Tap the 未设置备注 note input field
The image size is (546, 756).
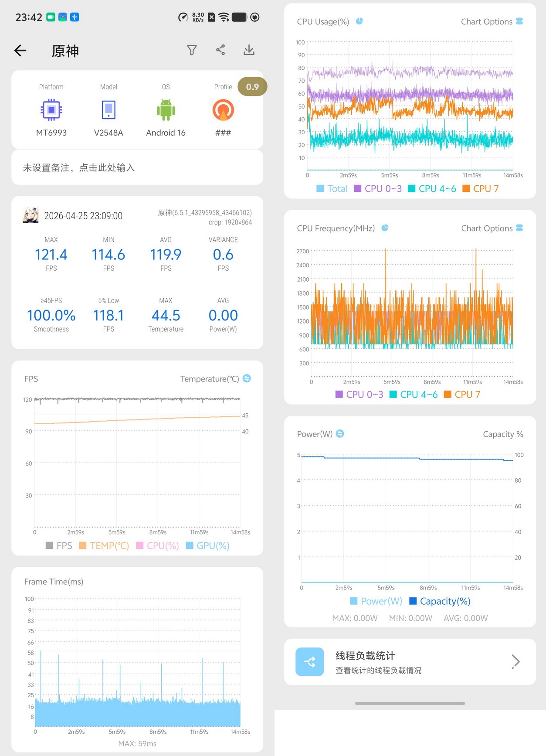[137, 167]
